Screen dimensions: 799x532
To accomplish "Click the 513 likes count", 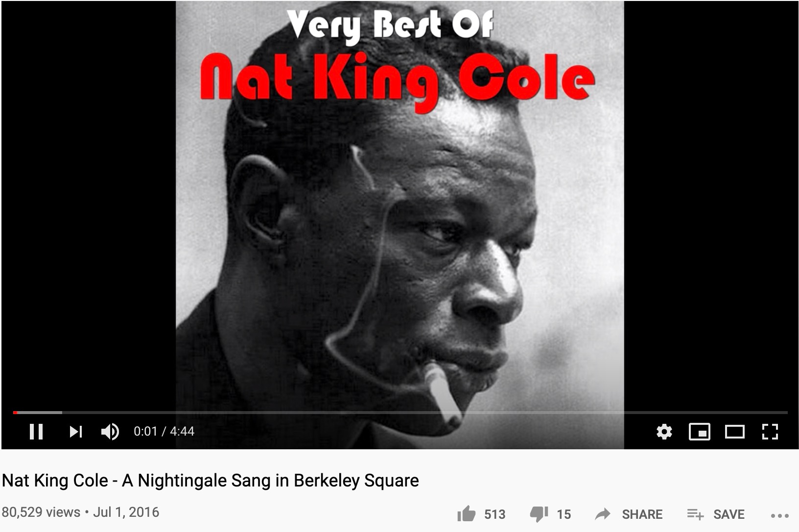I will 494,514.
